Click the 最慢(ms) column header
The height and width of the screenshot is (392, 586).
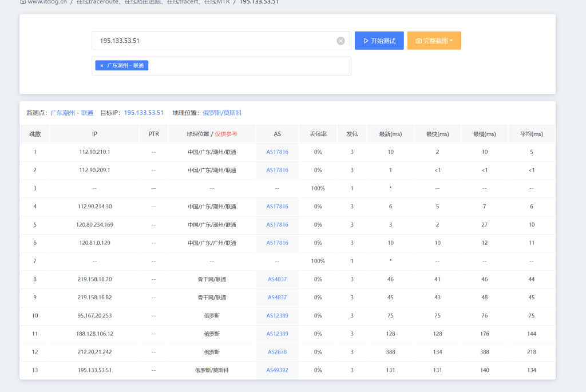[484, 134]
